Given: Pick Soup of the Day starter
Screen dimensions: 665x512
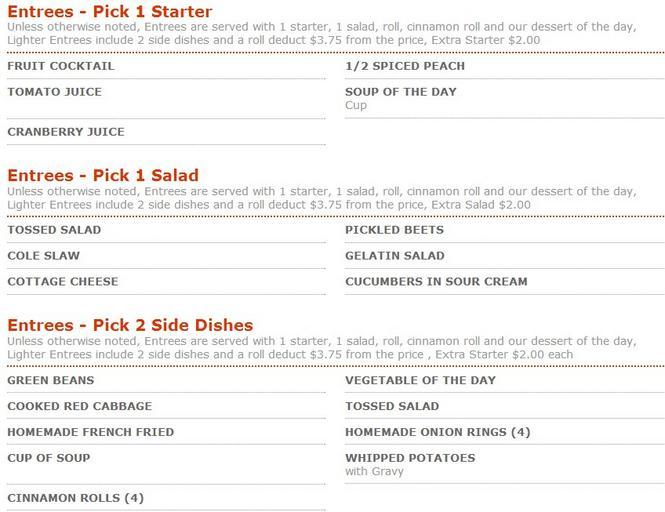Looking at the screenshot, I should tap(401, 92).
